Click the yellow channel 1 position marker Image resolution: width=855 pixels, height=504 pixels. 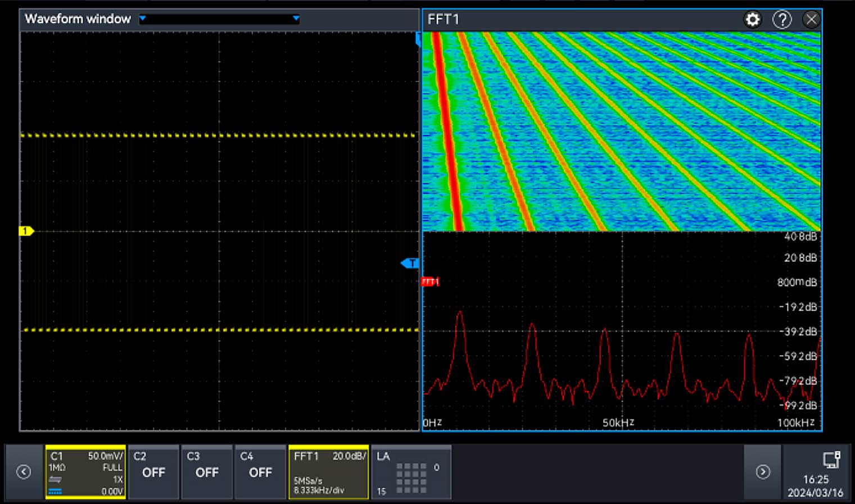click(26, 231)
